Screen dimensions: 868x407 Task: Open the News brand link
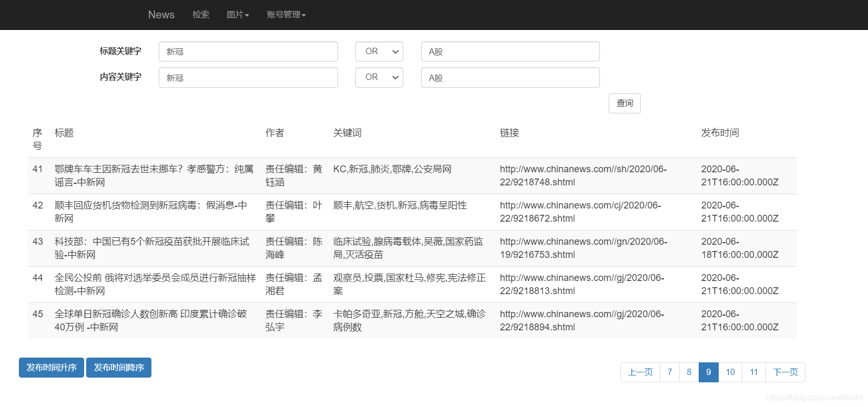[x=161, y=15]
